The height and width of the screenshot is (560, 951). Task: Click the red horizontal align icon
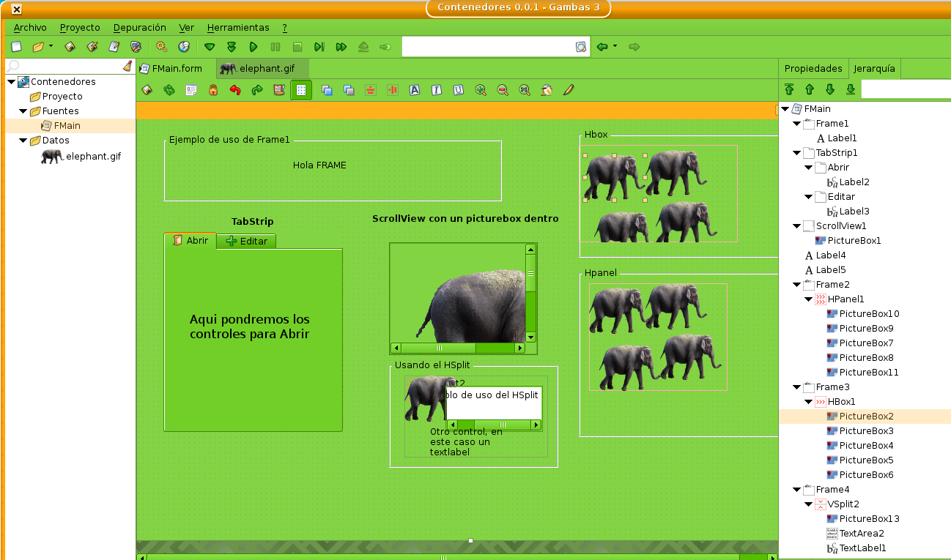click(x=371, y=90)
